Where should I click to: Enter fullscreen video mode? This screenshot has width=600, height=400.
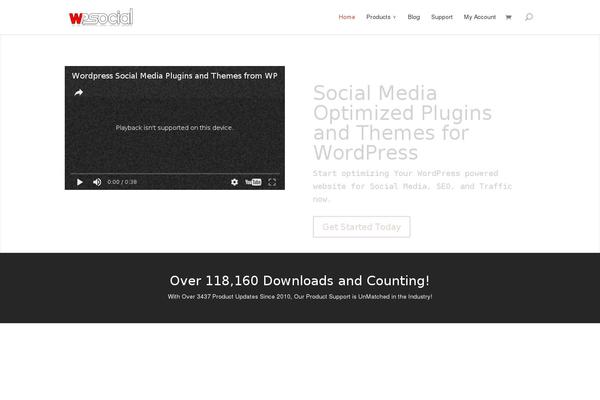click(272, 182)
